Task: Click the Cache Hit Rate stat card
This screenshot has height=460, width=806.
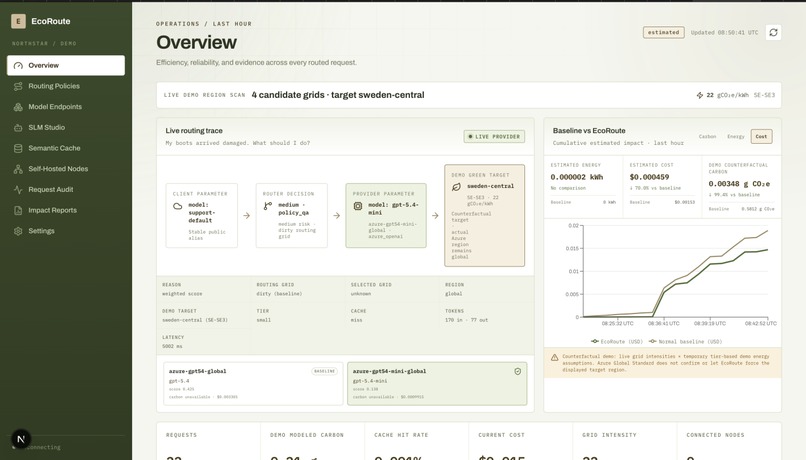Action: tap(416, 441)
